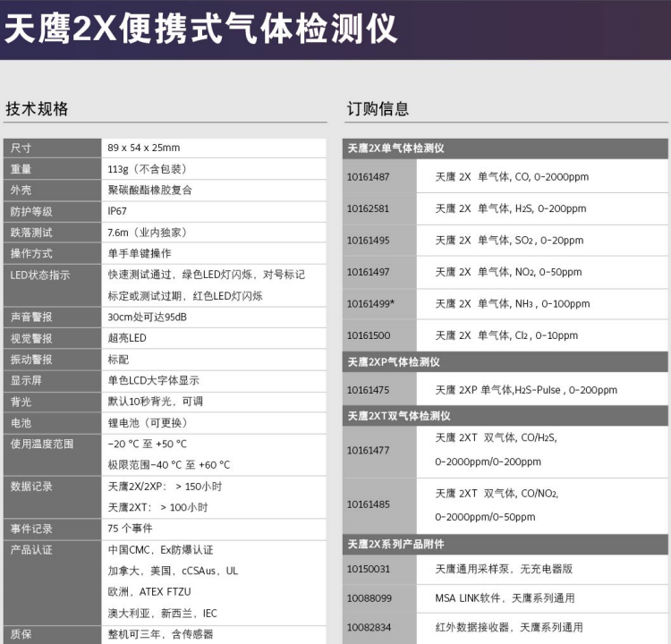Select the IP67 value cell

tap(117, 212)
